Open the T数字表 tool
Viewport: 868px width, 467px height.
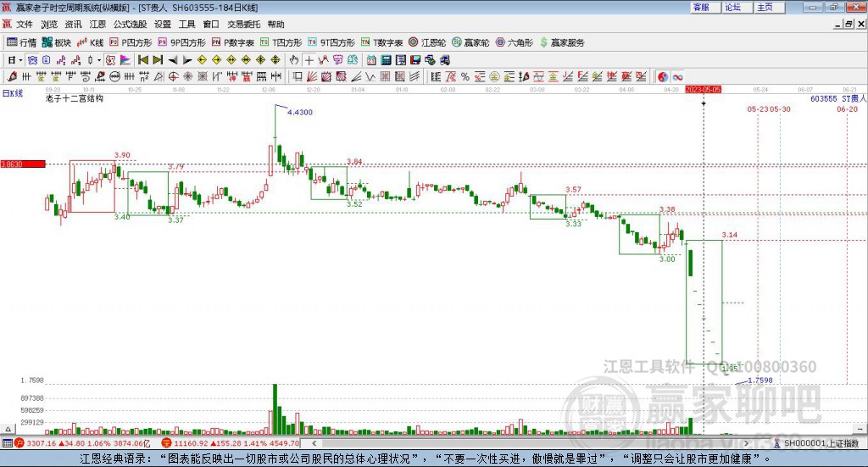coord(382,42)
